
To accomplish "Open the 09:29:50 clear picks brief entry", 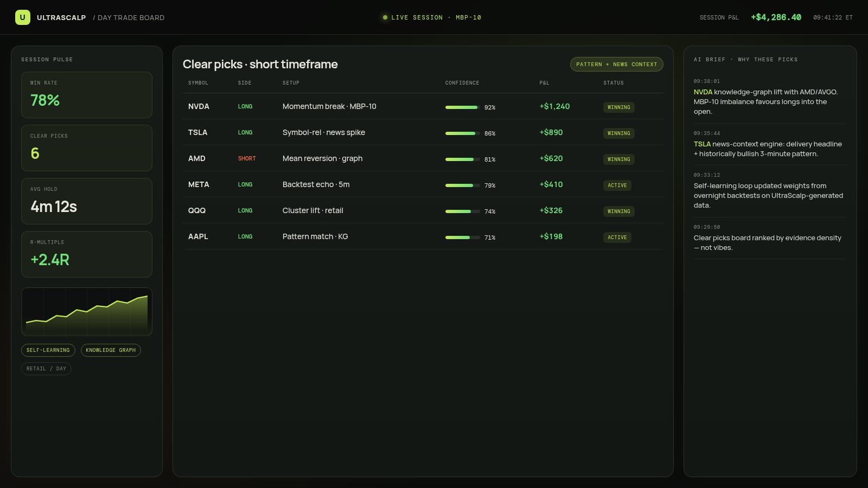I will (x=770, y=238).
